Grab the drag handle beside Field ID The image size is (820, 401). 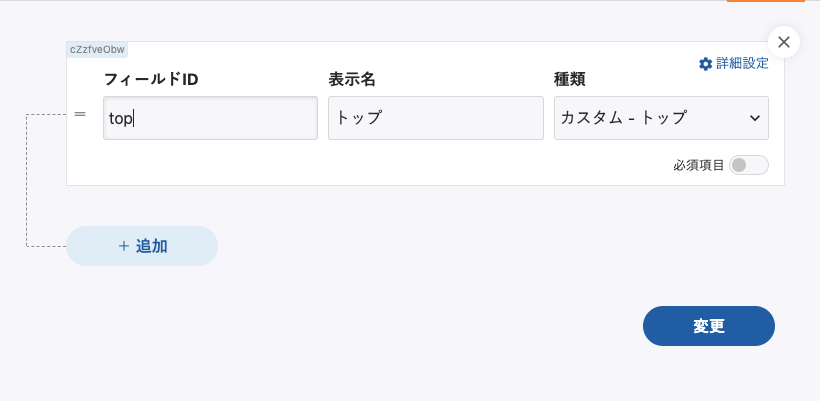point(80,114)
